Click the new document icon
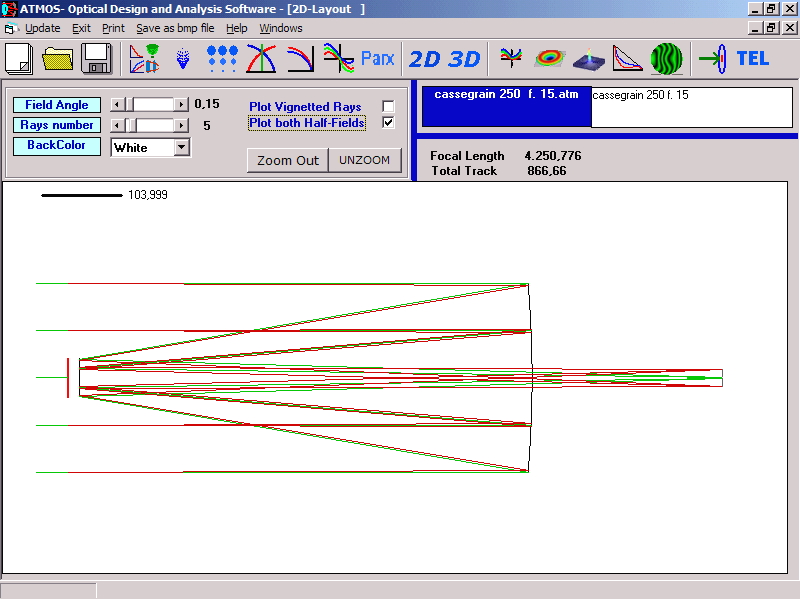The image size is (800, 600). coord(19,58)
